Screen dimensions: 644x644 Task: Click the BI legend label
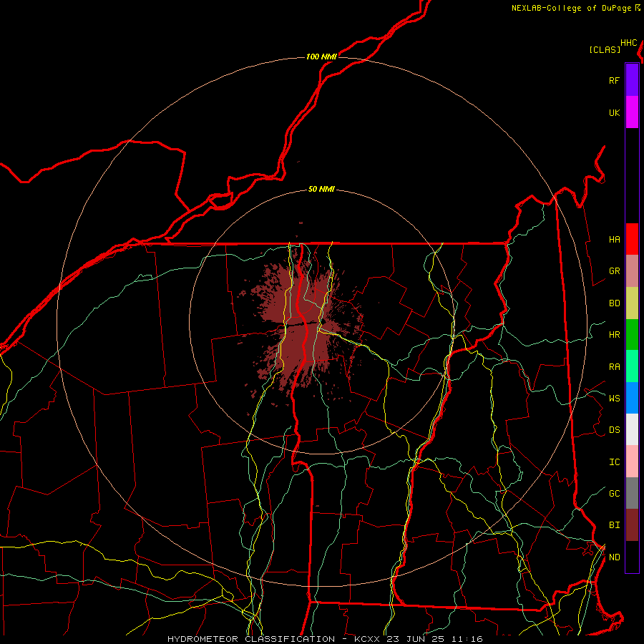[615, 525]
